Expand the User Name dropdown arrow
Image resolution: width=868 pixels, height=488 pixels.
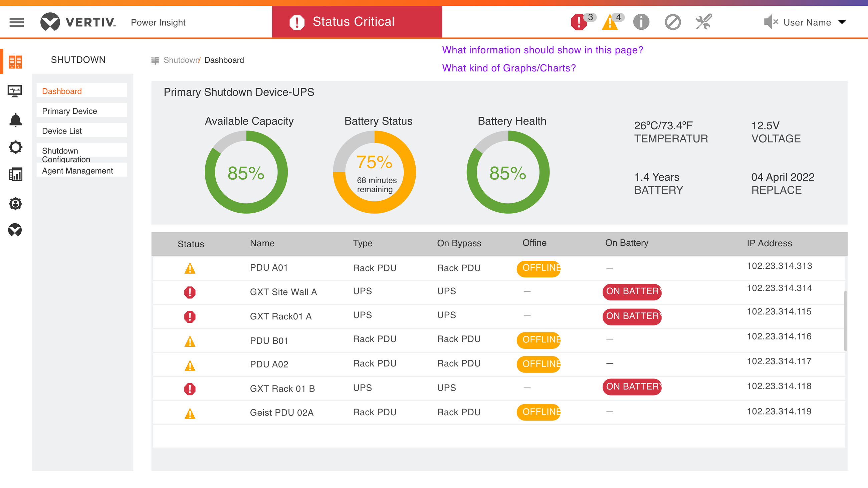pos(842,22)
